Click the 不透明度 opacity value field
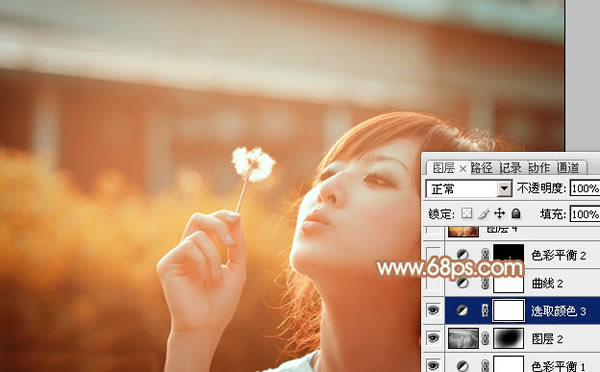 click(x=585, y=188)
